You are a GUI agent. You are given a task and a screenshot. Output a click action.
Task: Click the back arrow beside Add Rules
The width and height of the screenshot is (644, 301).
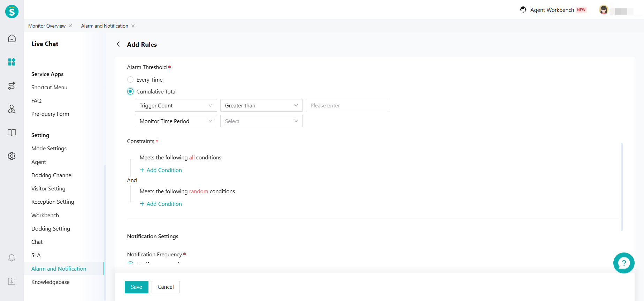pyautogui.click(x=118, y=44)
